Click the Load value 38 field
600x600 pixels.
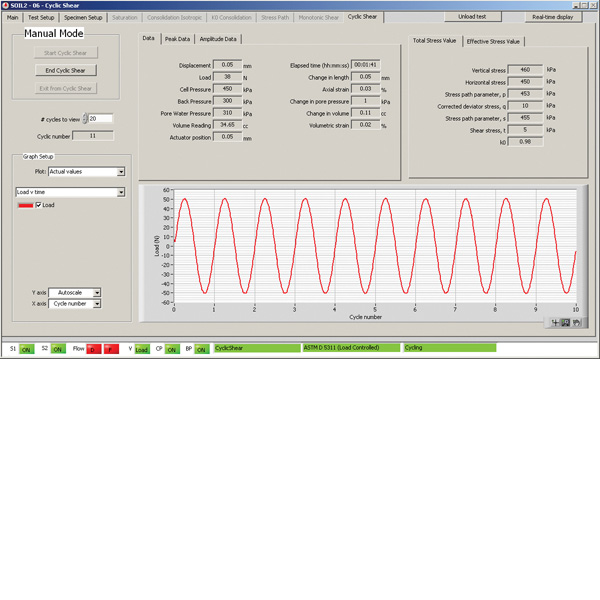tap(227, 77)
